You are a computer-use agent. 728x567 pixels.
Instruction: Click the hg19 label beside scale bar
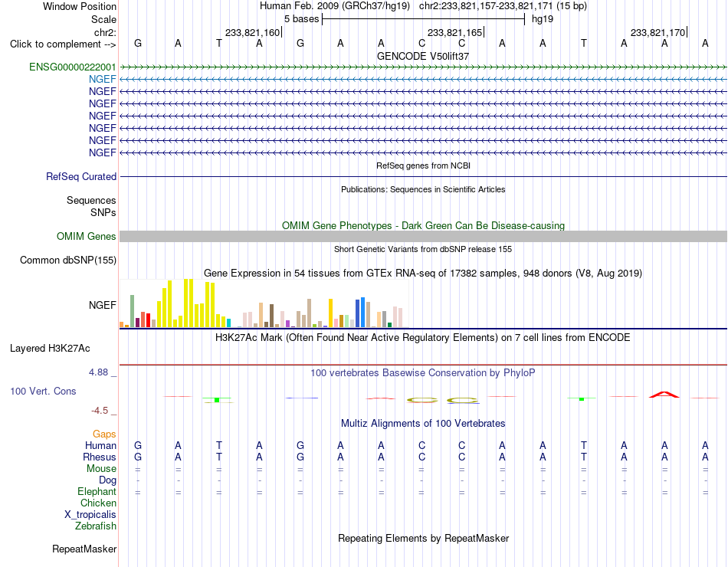(543, 19)
